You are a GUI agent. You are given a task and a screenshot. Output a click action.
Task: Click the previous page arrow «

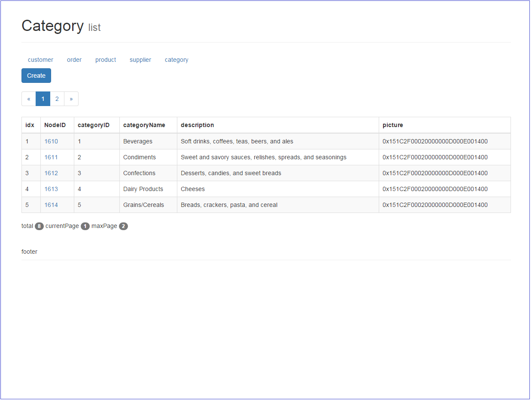coord(28,99)
